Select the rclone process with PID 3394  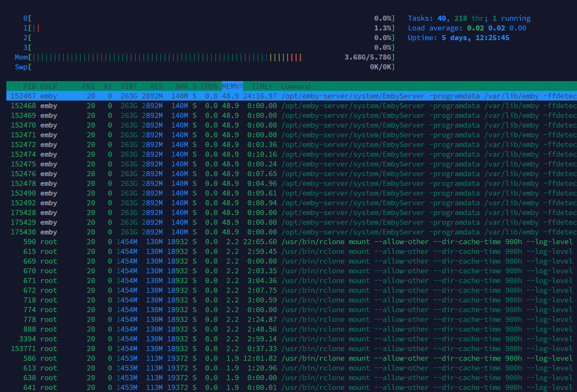tap(292, 339)
